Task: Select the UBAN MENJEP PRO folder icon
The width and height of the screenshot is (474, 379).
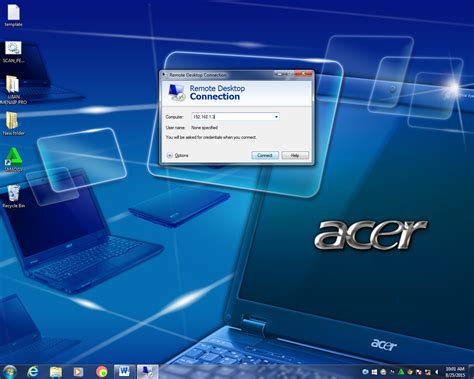Action: (x=13, y=89)
